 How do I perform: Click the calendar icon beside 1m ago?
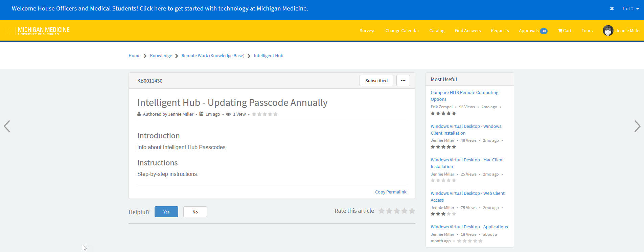[201, 114]
